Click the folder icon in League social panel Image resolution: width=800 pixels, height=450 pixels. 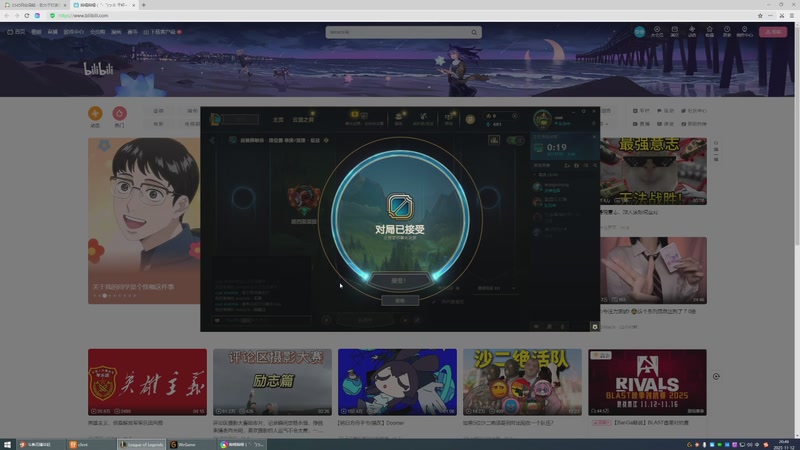(577, 165)
